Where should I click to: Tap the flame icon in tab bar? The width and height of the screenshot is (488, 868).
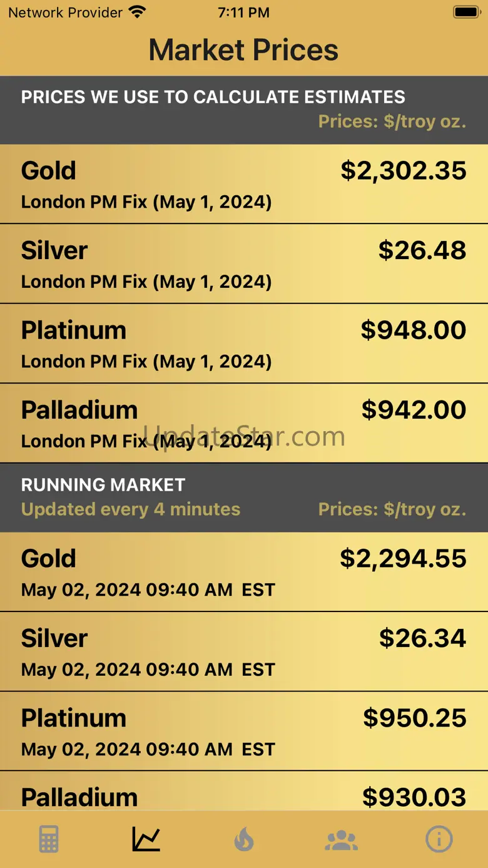tap(244, 839)
